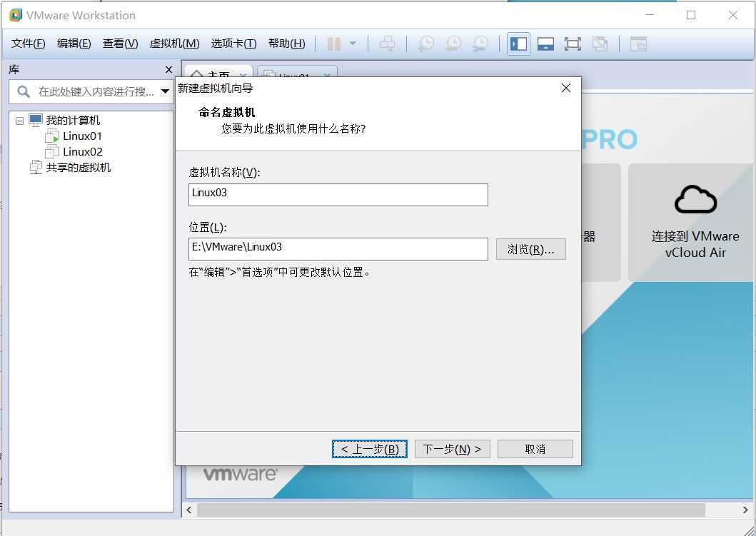This screenshot has height=536, width=756.
Task: Click the cloud icon on vCloud Air tile
Action: click(695, 199)
